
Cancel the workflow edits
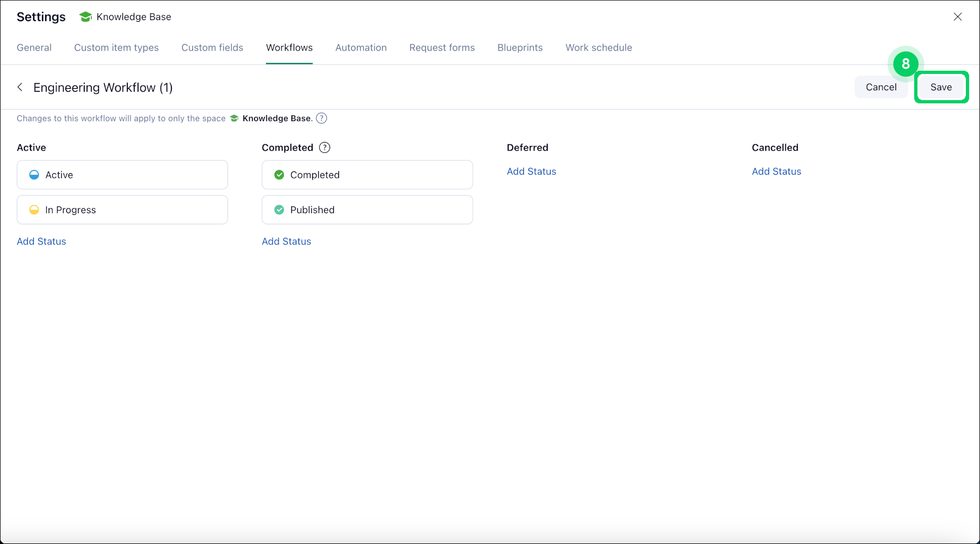coord(880,87)
